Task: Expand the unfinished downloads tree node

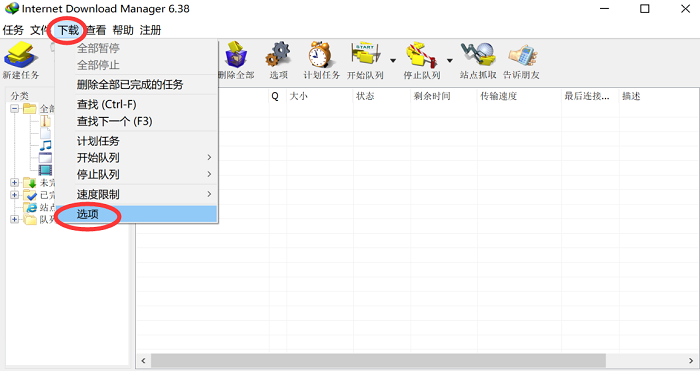Action: 15,183
